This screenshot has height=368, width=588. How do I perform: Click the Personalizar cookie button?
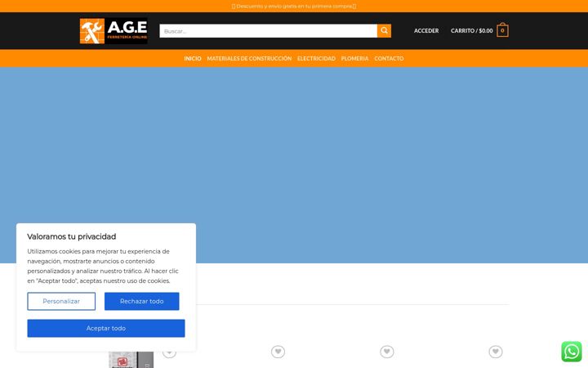pyautogui.click(x=61, y=301)
